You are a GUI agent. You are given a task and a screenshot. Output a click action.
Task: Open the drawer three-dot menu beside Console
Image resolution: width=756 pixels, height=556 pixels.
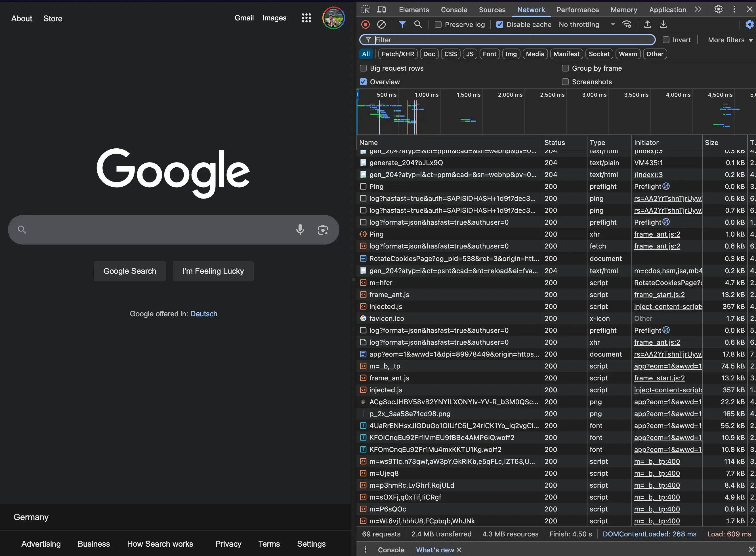point(366,549)
